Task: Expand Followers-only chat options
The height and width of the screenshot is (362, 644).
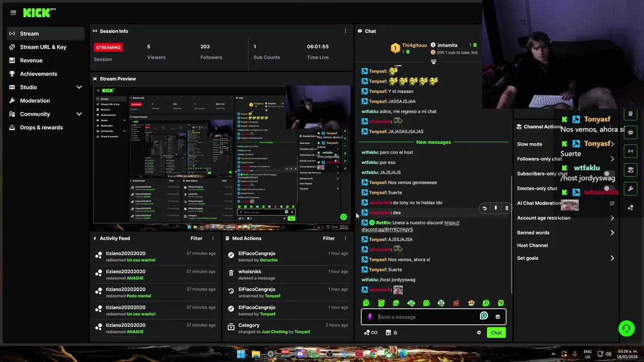Action: 612,159
